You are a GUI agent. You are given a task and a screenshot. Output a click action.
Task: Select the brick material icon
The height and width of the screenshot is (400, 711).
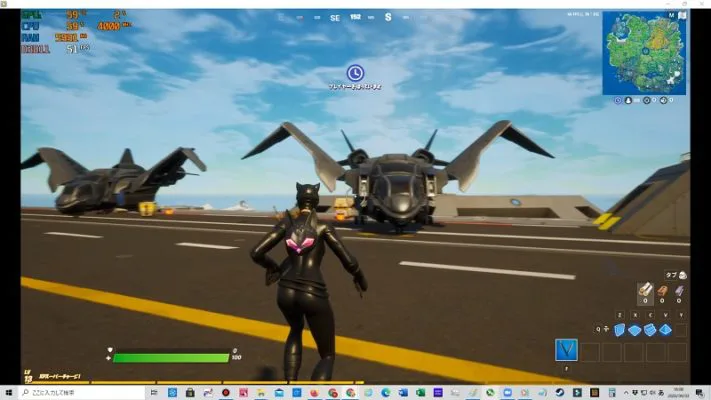[x=662, y=290]
